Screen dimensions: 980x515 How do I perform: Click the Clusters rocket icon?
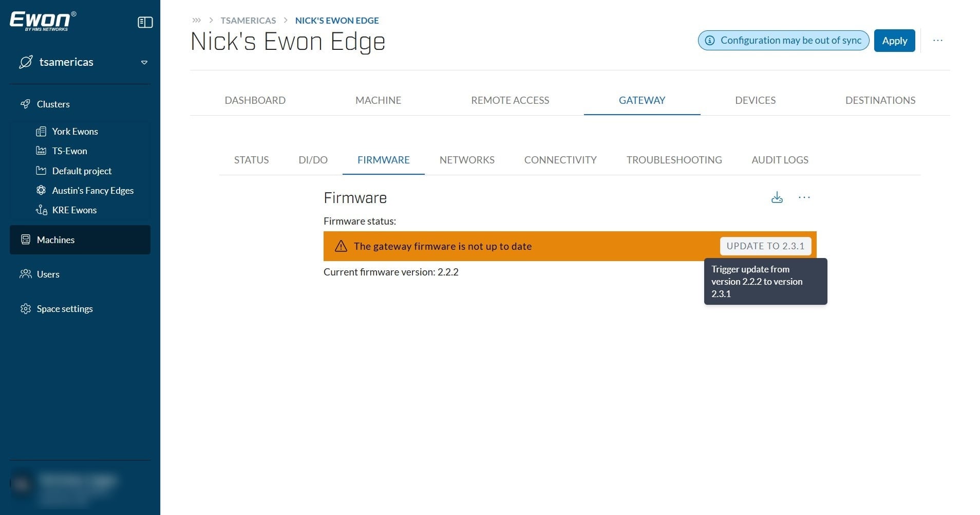pos(25,104)
